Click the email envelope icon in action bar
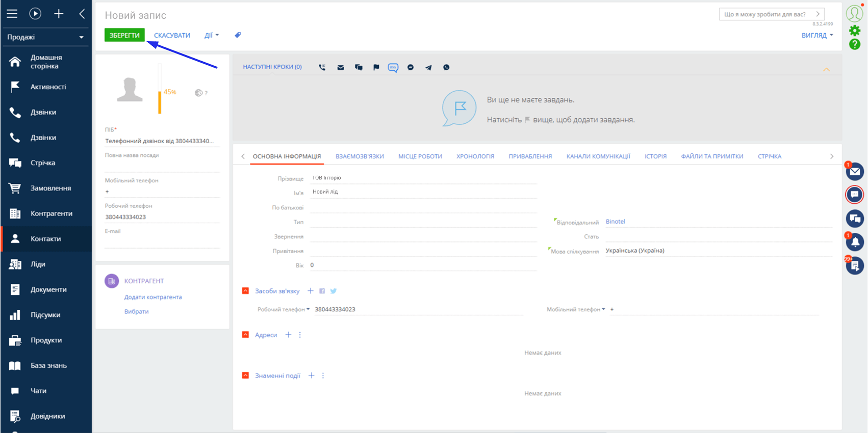 (x=341, y=67)
